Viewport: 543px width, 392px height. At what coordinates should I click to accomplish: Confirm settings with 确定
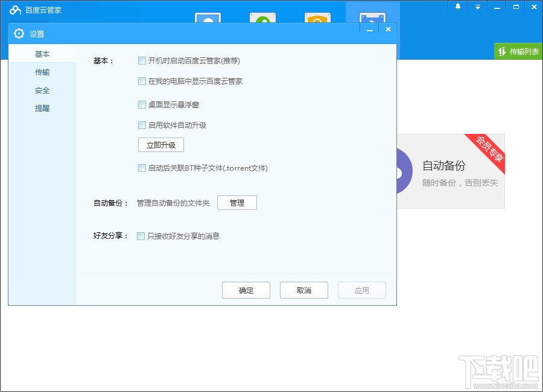246,290
